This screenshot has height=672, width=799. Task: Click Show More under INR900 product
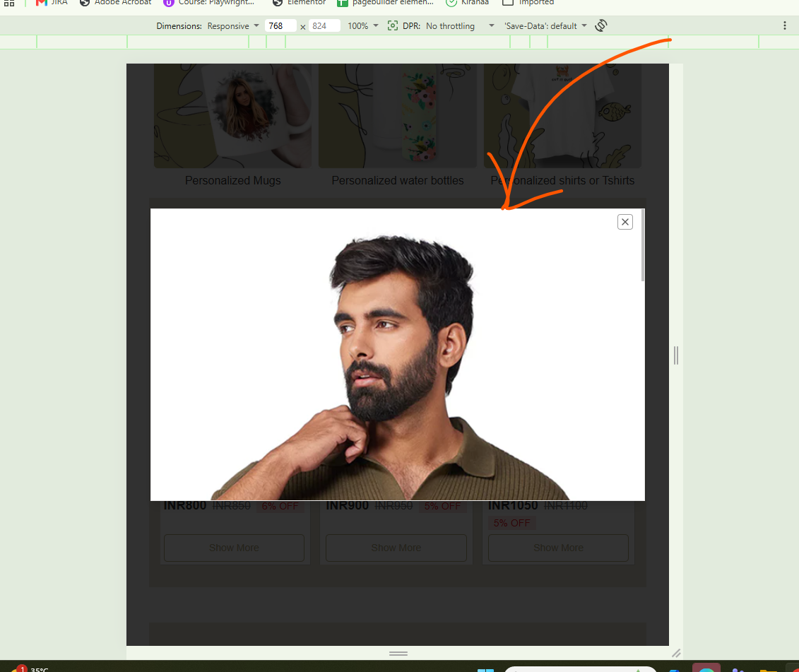(396, 548)
